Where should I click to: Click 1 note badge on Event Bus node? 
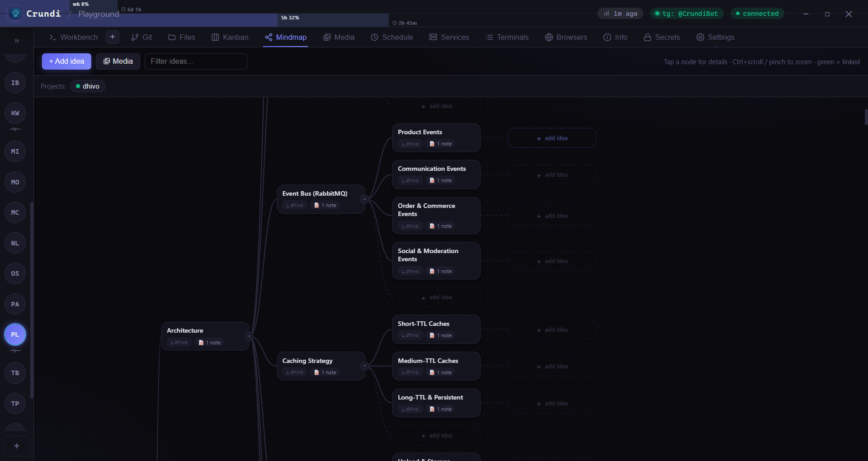coord(325,205)
